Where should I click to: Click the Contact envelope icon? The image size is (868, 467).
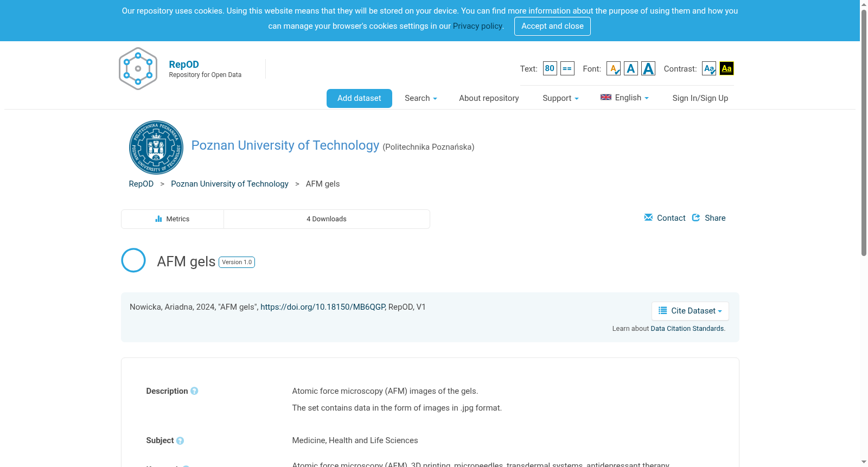(648, 217)
